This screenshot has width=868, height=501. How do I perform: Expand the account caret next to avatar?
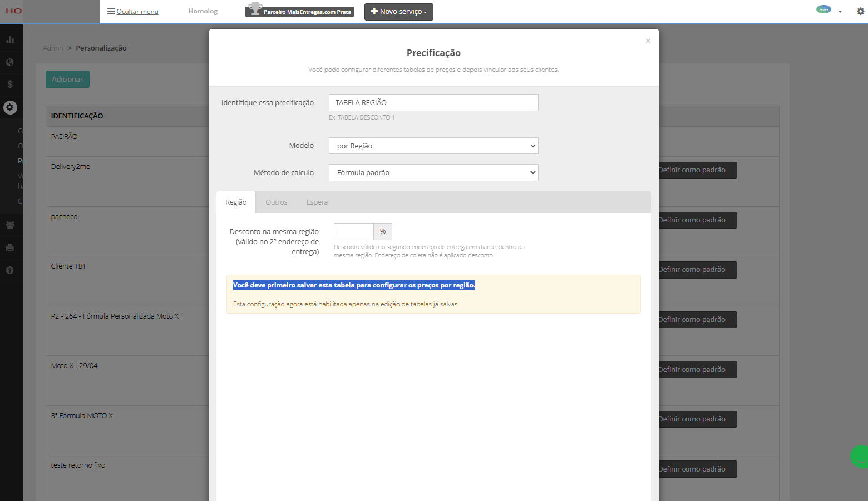pos(840,12)
